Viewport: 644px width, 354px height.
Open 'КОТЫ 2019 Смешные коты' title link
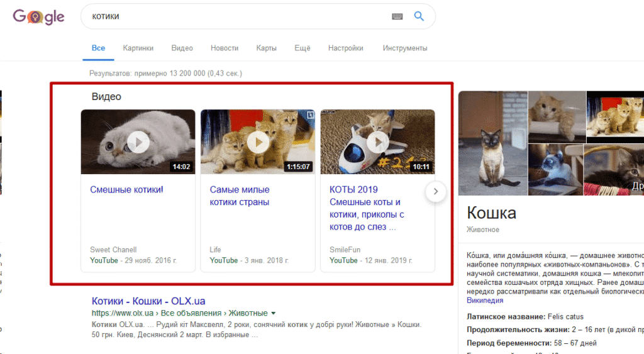[x=367, y=208]
